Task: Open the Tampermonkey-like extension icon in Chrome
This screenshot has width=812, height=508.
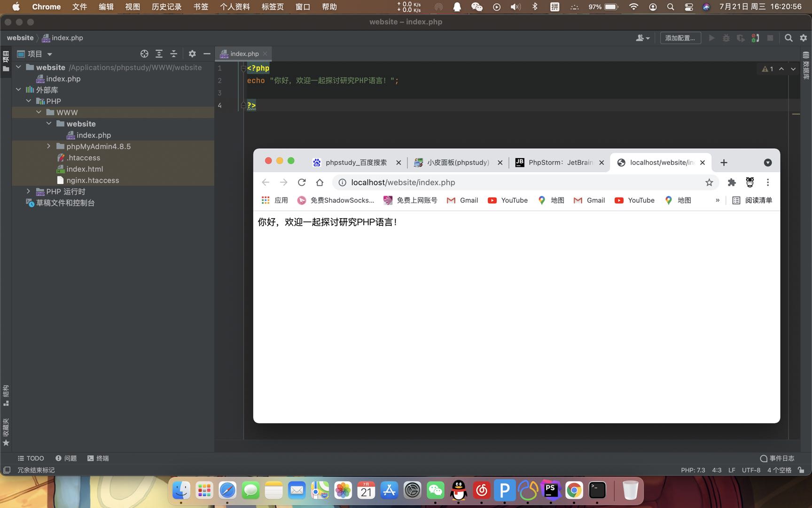Action: [x=750, y=183]
